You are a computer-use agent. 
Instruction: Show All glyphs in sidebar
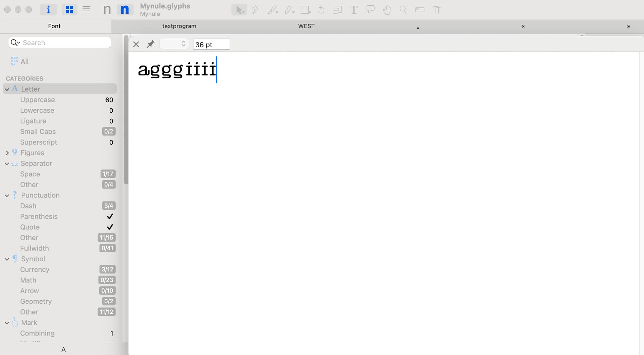[24, 61]
